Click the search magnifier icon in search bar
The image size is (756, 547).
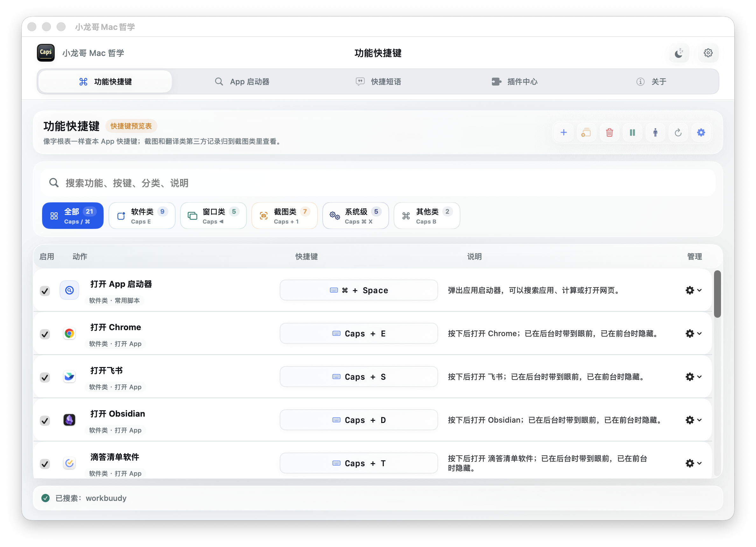(x=54, y=183)
